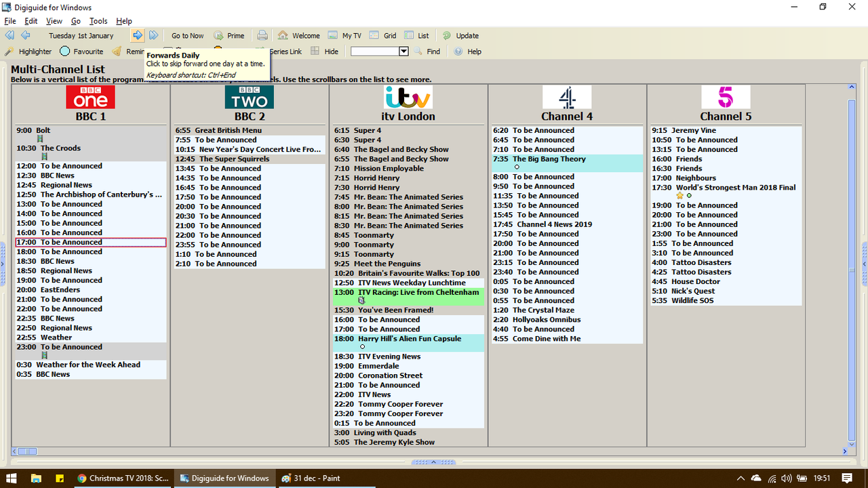Click the Hide toolbar button

(x=325, y=52)
